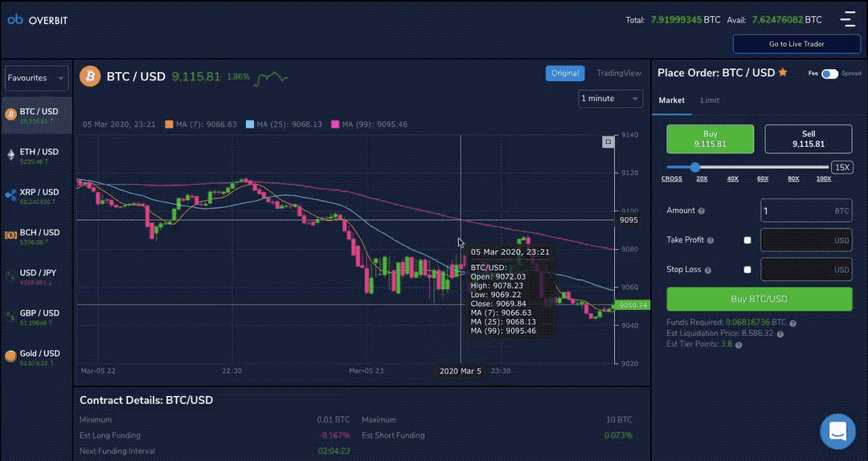Select Gold / USD in favourites list
868x461 pixels.
tap(37, 357)
